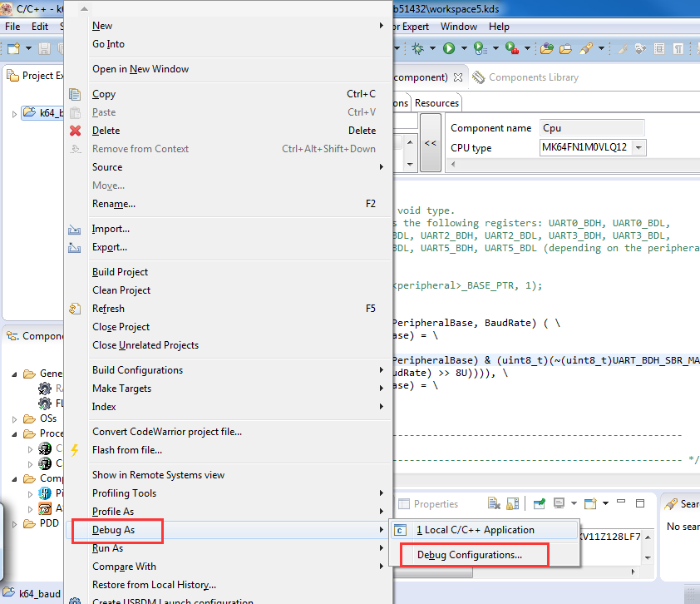Expand the OSs folder tree node
Screen dimensions: 700x604
[14, 419]
